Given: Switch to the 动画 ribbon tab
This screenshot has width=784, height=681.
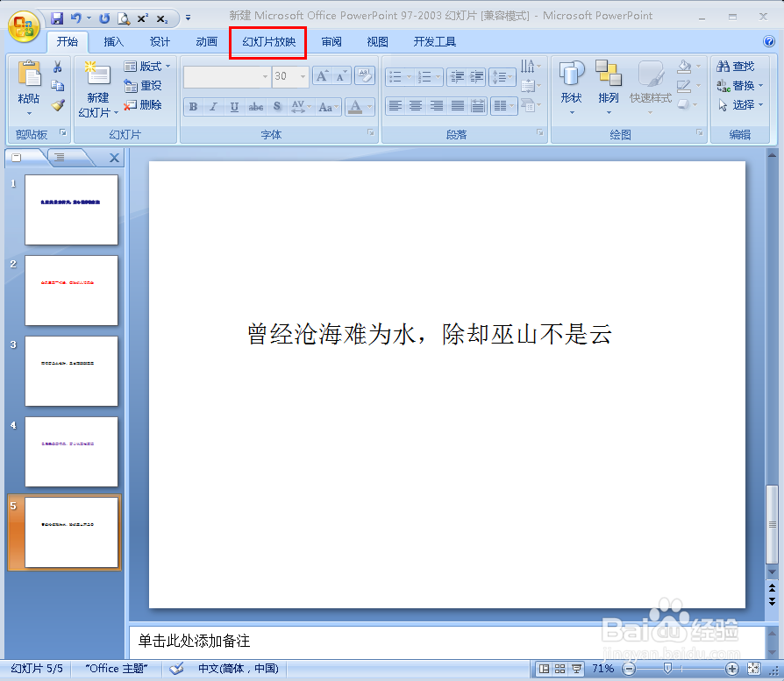Looking at the screenshot, I should coord(206,42).
